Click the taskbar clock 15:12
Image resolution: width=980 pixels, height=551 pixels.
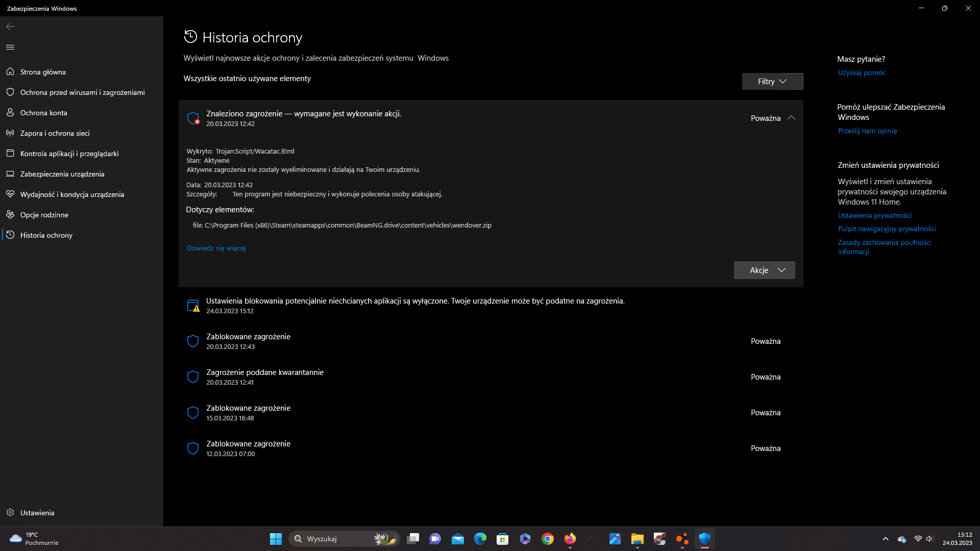[x=957, y=539]
